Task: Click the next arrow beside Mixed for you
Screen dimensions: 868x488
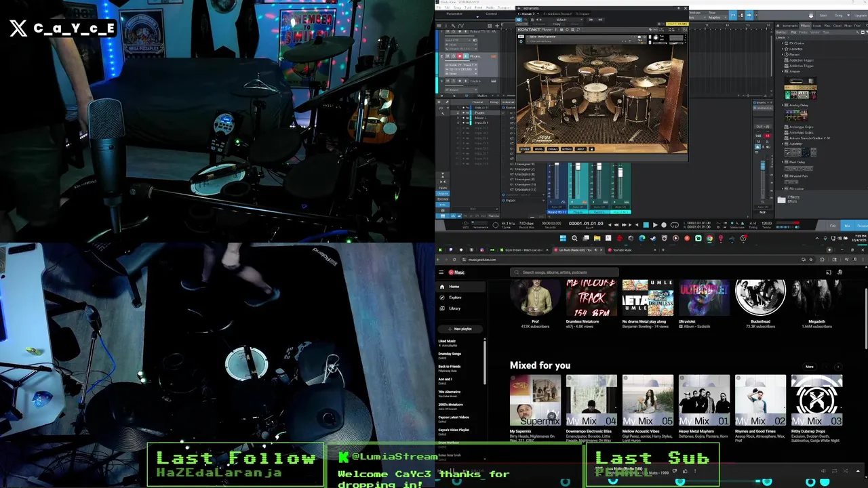Action: [x=838, y=367]
